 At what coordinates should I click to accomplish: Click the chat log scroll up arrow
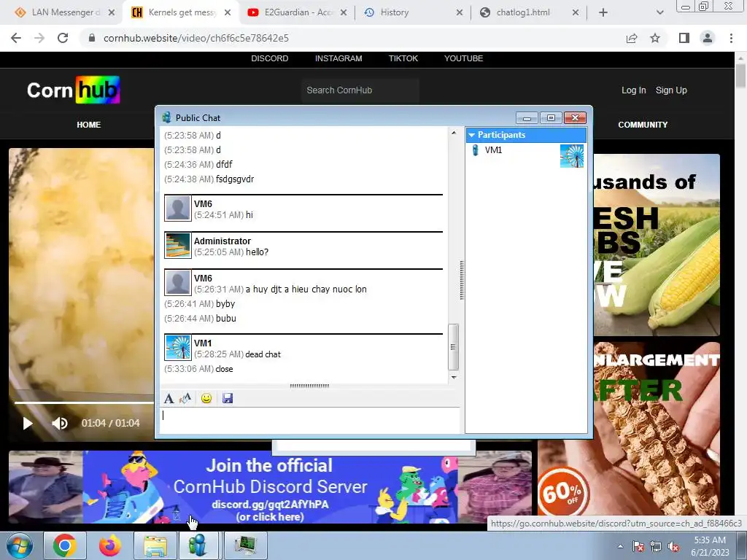click(x=454, y=133)
